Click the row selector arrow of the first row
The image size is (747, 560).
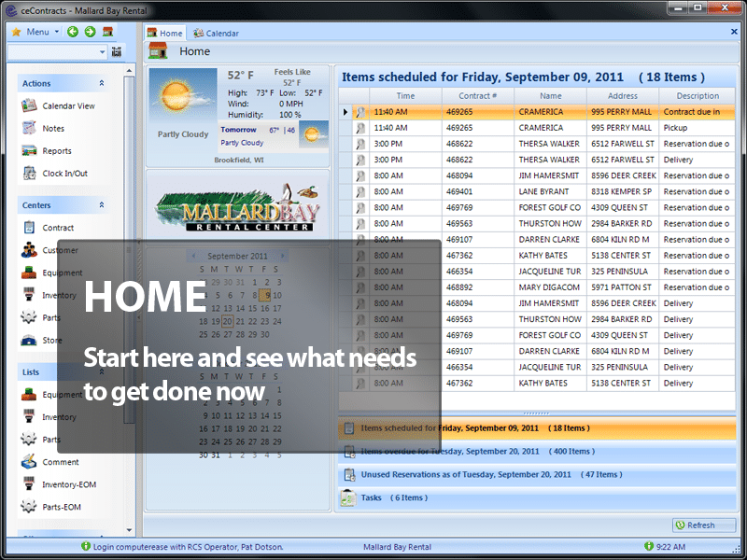pos(345,112)
